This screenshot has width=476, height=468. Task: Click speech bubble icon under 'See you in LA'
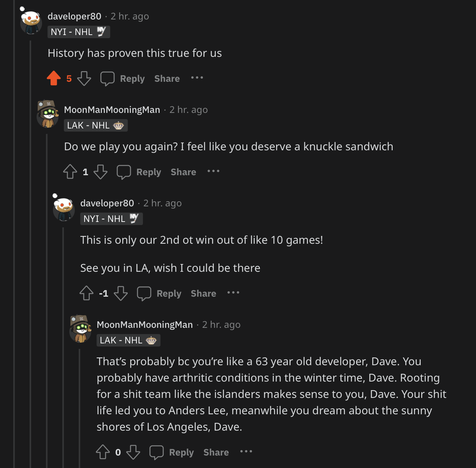pos(144,294)
